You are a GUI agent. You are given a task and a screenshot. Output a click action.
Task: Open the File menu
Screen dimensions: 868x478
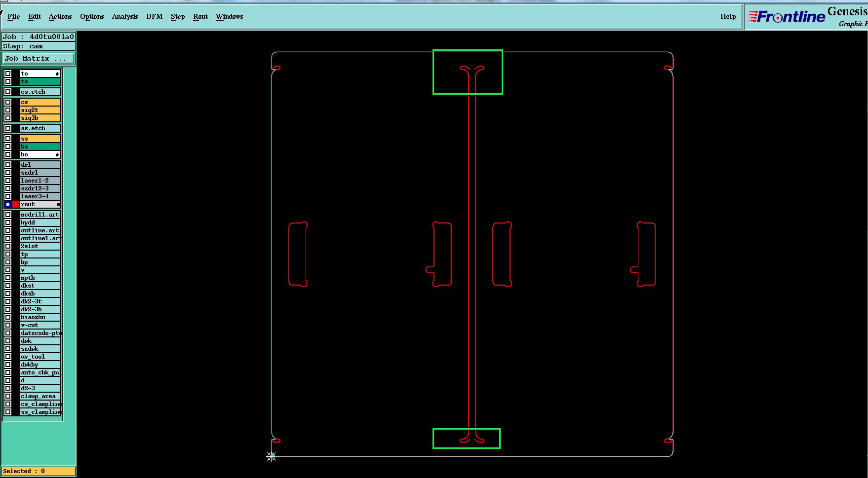pos(14,16)
